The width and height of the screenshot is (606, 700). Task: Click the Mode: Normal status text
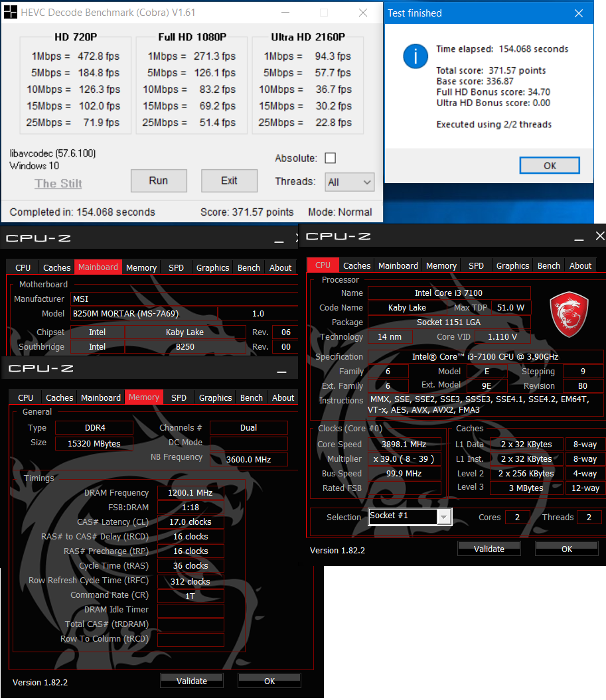pyautogui.click(x=340, y=212)
